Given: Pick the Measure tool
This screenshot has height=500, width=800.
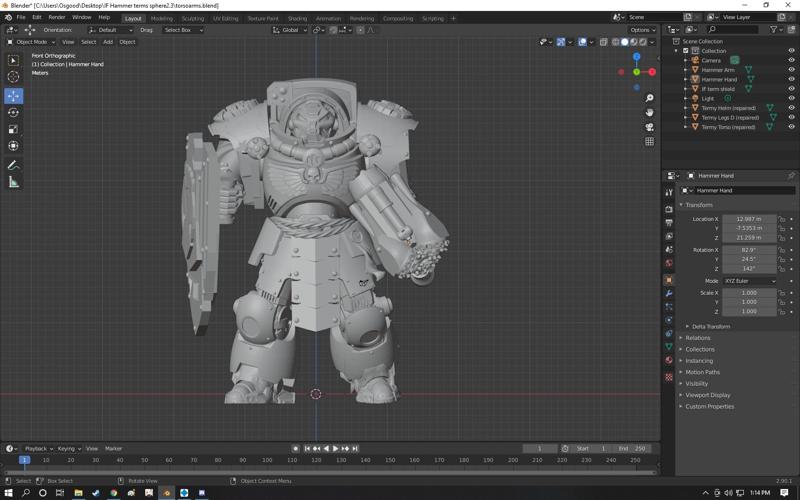Looking at the screenshot, I should pyautogui.click(x=13, y=182).
